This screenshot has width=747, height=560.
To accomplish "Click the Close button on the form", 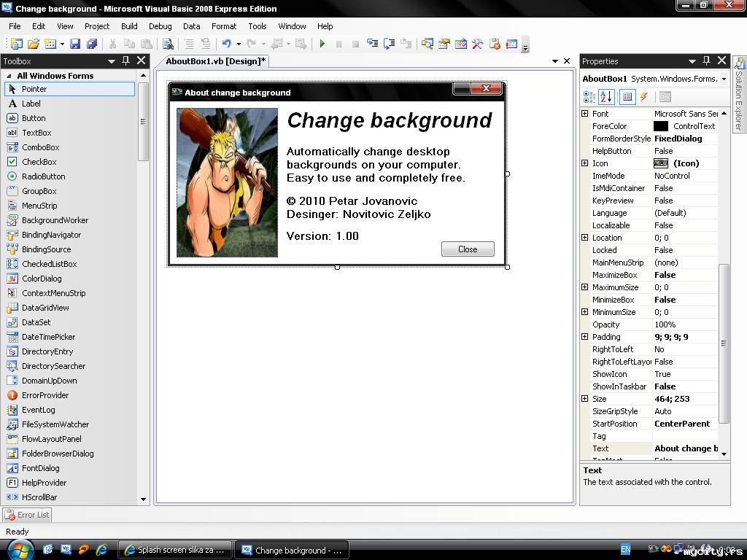I will tap(468, 249).
